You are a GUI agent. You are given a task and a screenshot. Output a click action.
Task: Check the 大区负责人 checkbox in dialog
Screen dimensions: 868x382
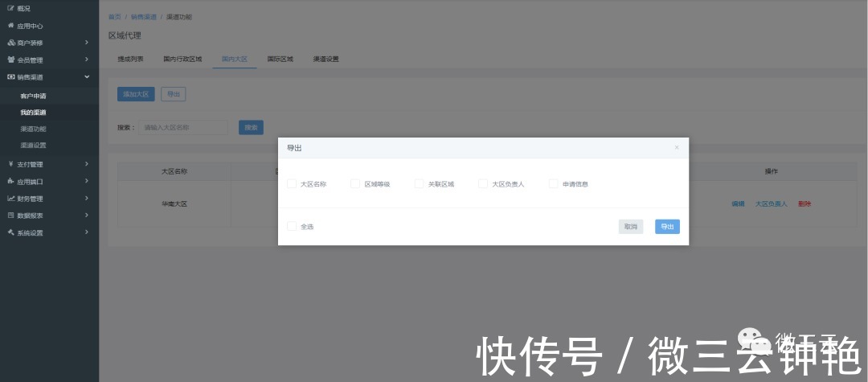click(x=483, y=184)
